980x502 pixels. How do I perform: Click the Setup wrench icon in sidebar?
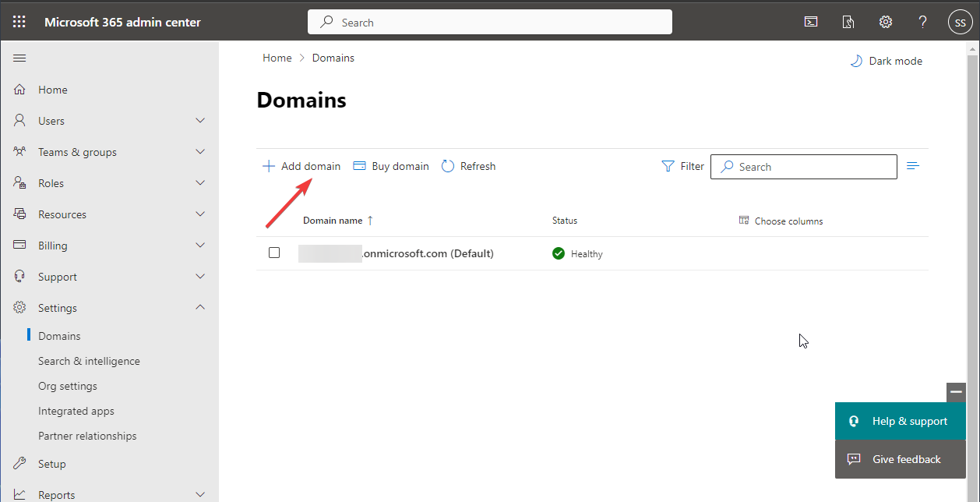[x=20, y=464]
